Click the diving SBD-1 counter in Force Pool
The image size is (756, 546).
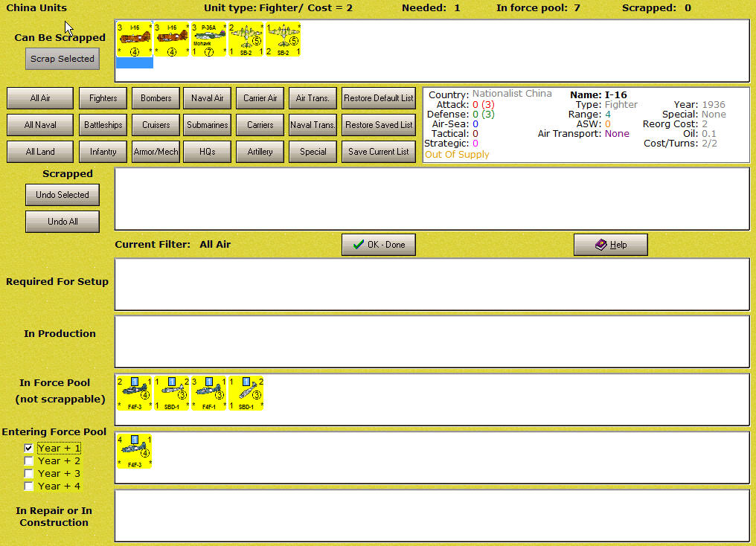click(246, 394)
